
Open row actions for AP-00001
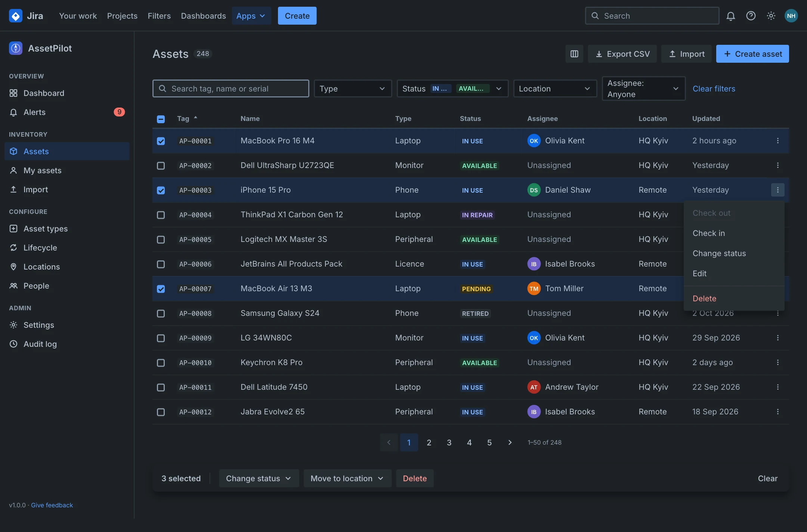point(778,141)
